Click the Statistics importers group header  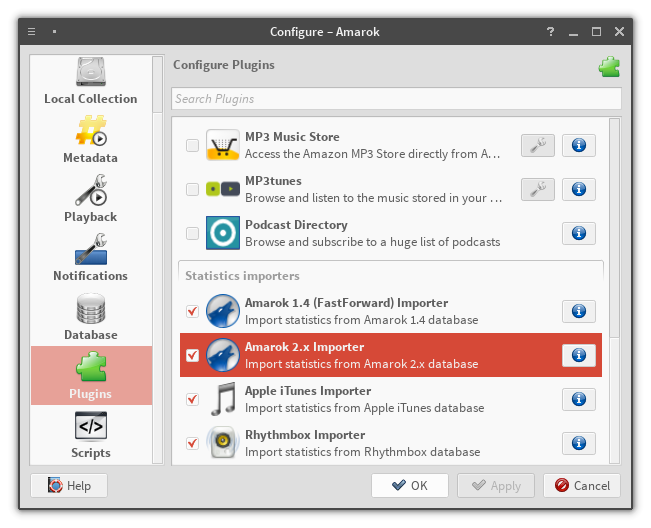point(242,276)
